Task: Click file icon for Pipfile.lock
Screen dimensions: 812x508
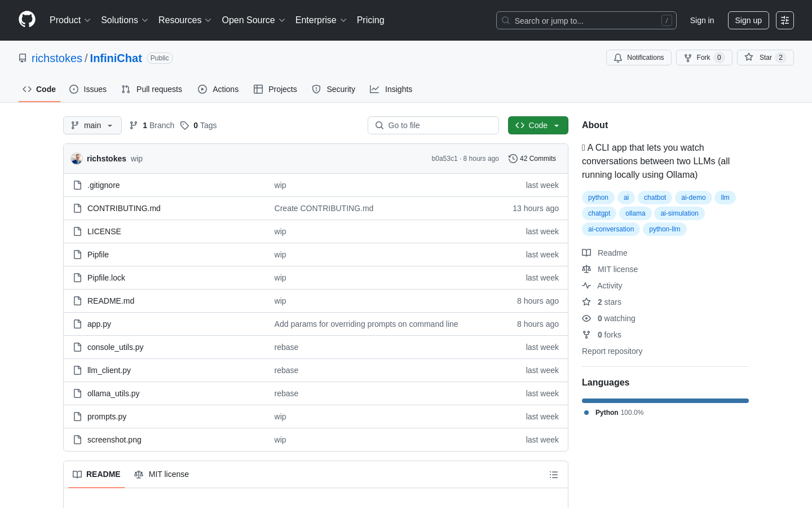Action: click(x=78, y=278)
